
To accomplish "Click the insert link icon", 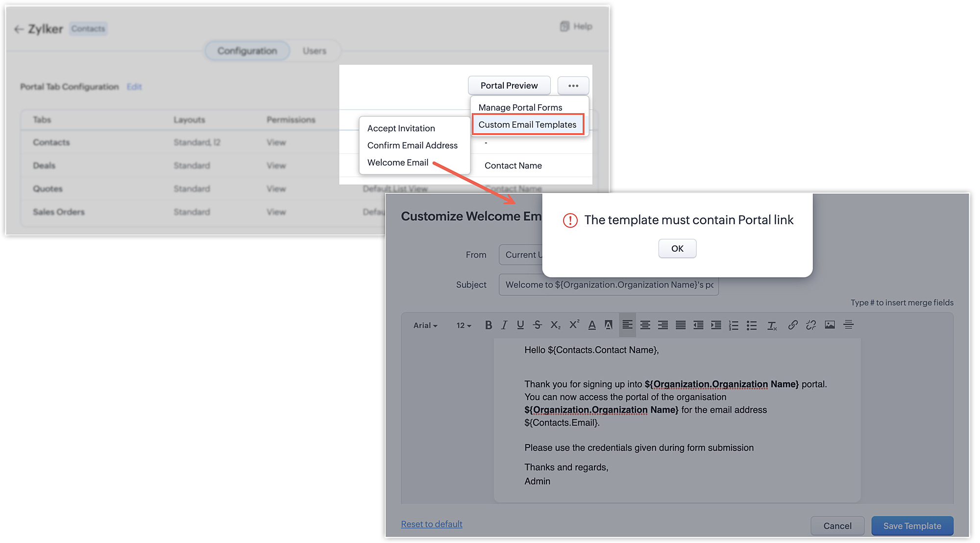I will pos(793,325).
